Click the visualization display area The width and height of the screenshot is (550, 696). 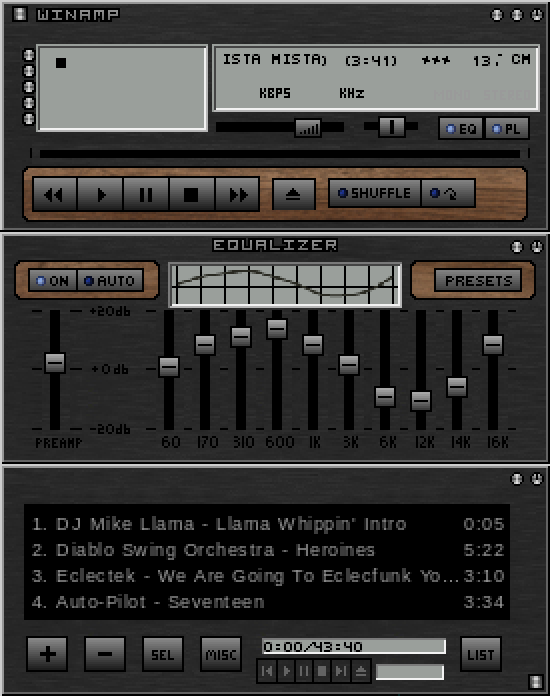122,88
